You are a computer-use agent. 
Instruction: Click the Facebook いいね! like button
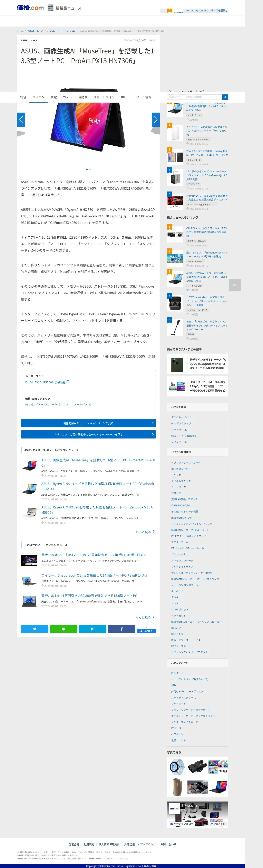146,631
